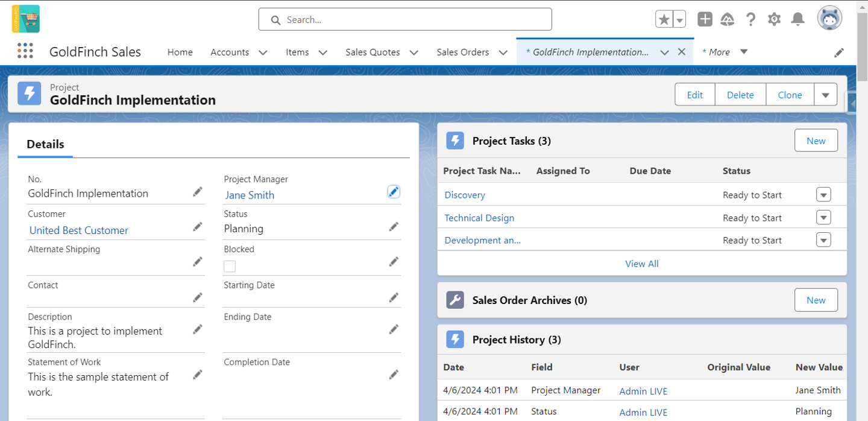Viewport: 868px width, 421px height.
Task: Click the pencil to personalize nav bar
Action: click(839, 52)
